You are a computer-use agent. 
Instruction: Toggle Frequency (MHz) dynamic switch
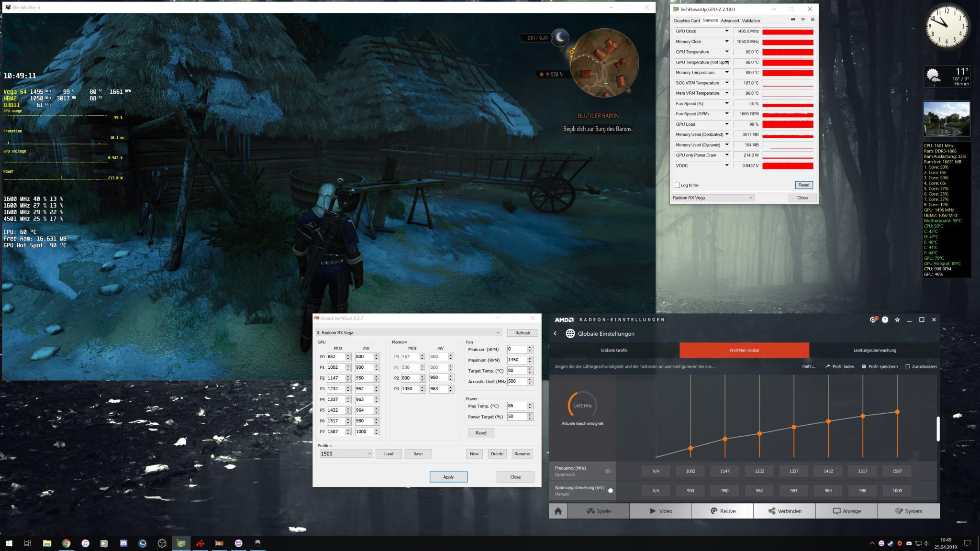point(608,471)
